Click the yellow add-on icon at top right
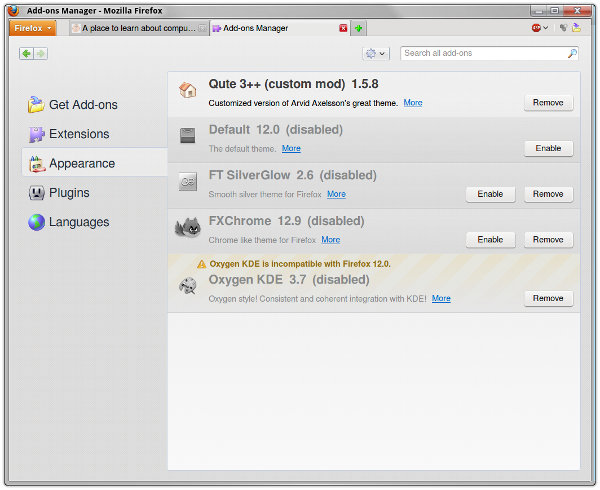Screen dimensions: 600x490 click(x=576, y=28)
